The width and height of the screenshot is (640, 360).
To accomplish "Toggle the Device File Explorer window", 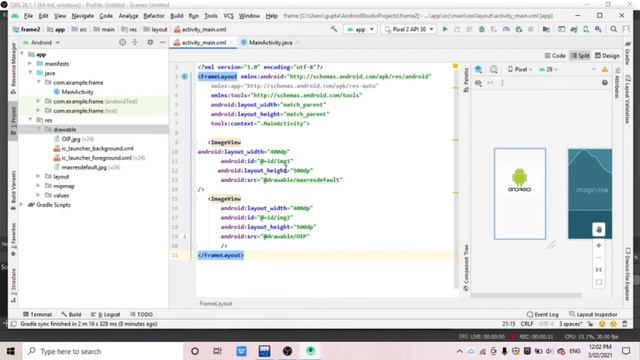I will click(628, 274).
